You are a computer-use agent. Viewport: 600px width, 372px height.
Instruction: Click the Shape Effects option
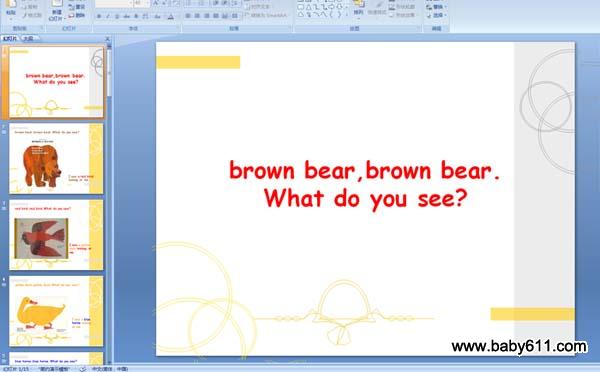coord(402,15)
